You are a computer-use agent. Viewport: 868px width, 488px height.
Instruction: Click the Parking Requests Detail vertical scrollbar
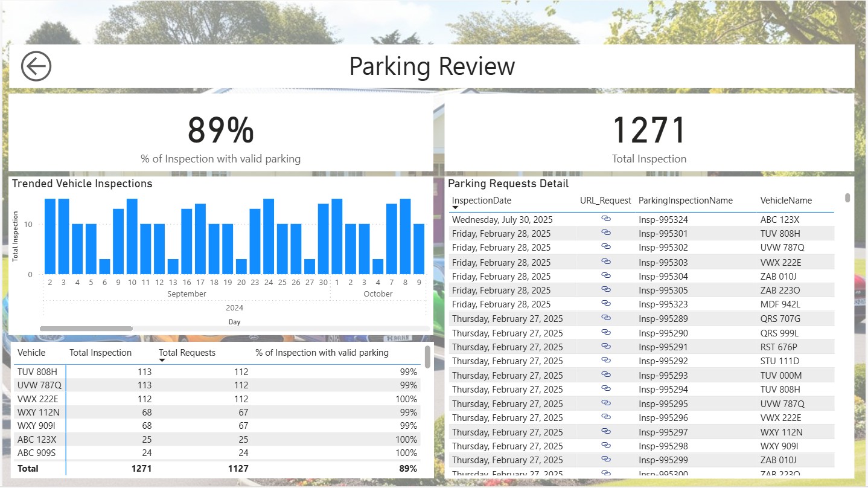(x=847, y=198)
